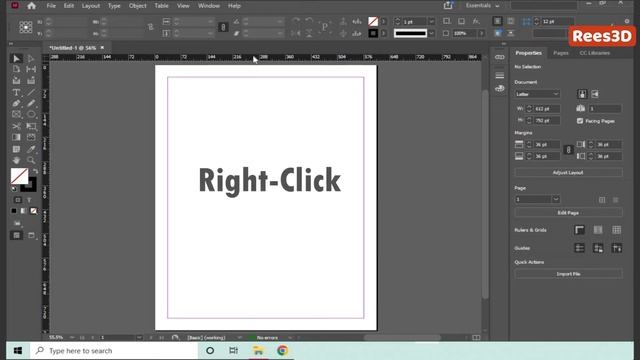Click the Share document icon
Viewport: 640px width, 360px height.
[448, 5]
